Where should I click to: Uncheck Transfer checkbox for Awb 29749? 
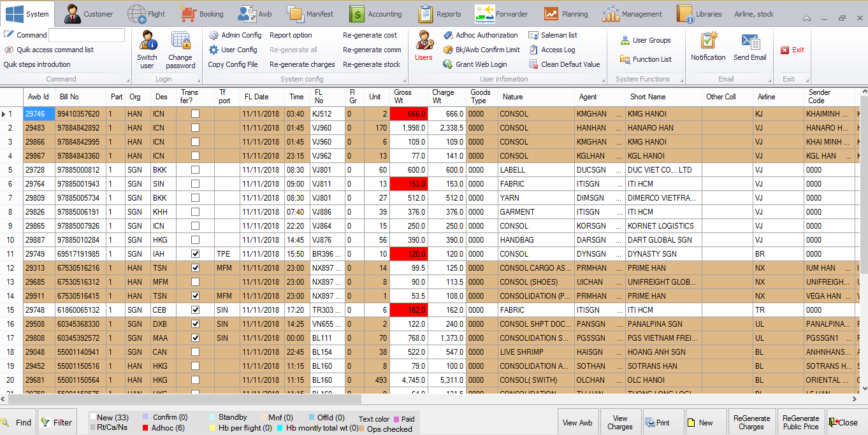tap(196, 254)
